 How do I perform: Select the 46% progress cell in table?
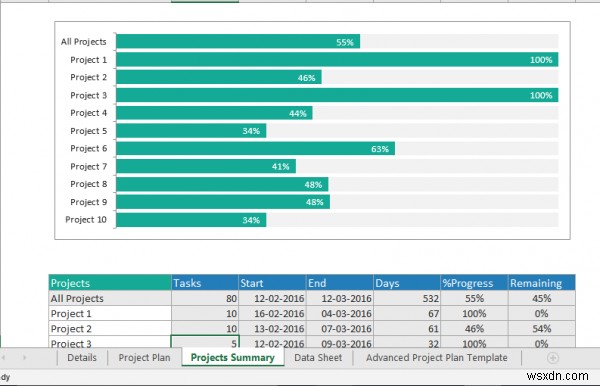474,328
